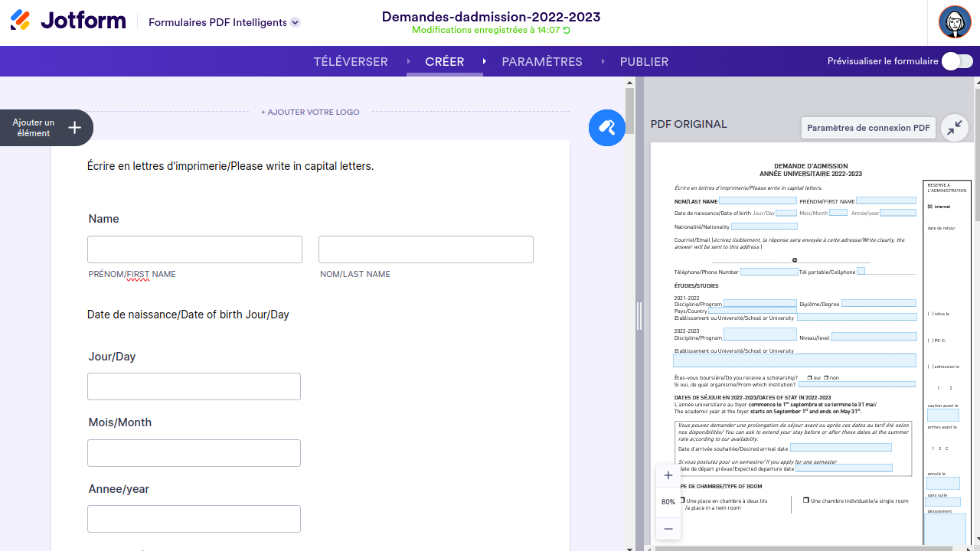Click + AJOUTER VOTRE LOGO
Image resolution: width=980 pixels, height=551 pixels.
coord(310,112)
